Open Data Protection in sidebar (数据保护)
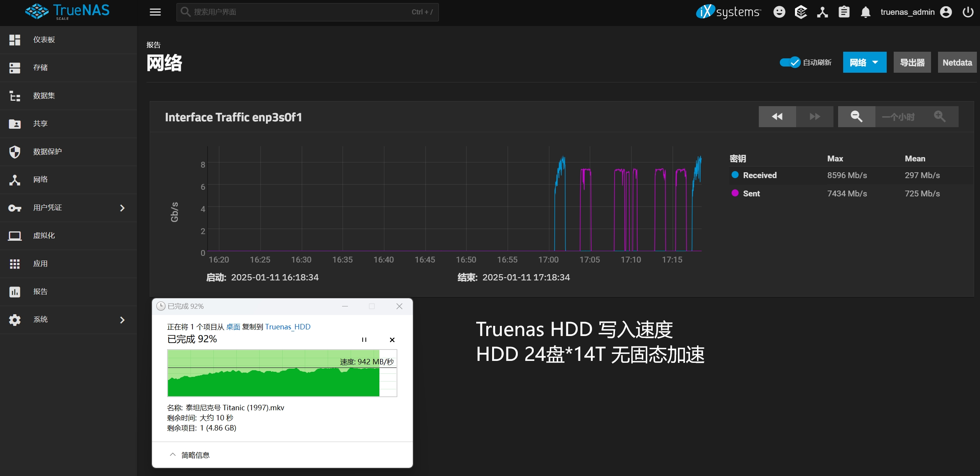Image resolution: width=980 pixels, height=476 pixels. point(68,152)
